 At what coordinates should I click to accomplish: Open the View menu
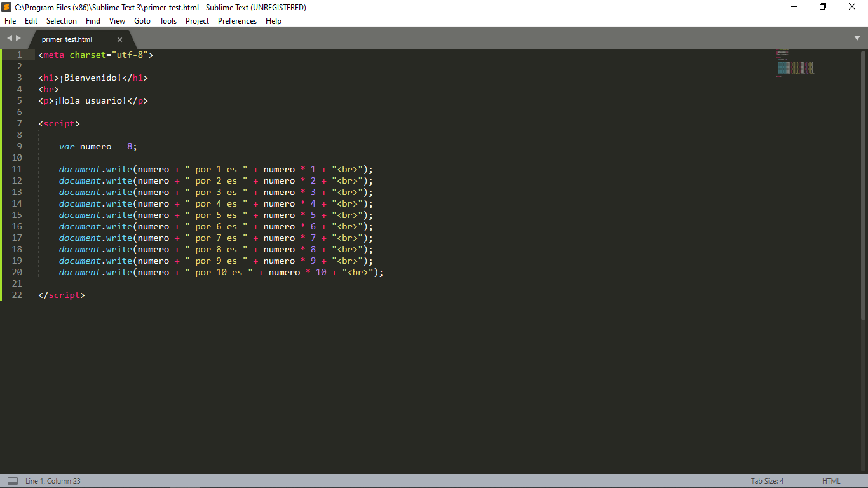click(x=117, y=21)
